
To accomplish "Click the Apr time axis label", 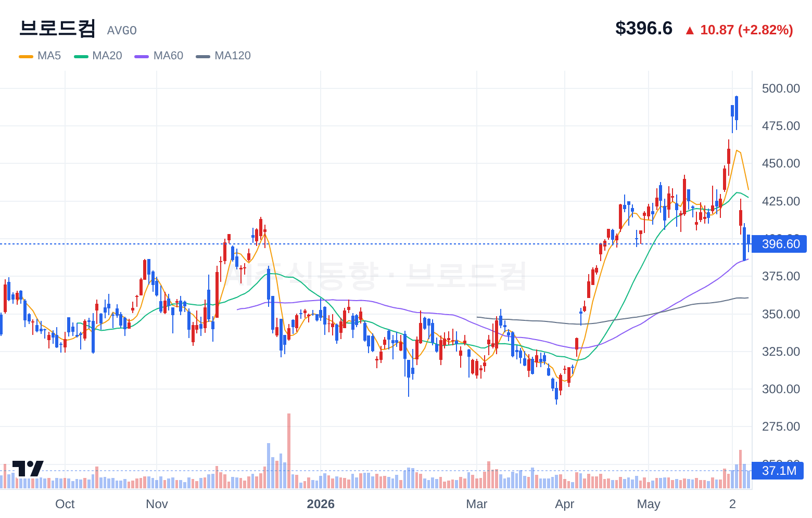I will coord(565,504).
